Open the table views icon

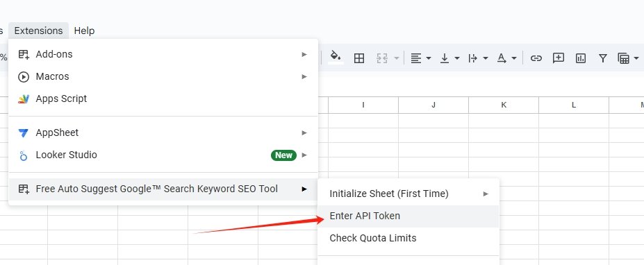pyautogui.click(x=623, y=58)
